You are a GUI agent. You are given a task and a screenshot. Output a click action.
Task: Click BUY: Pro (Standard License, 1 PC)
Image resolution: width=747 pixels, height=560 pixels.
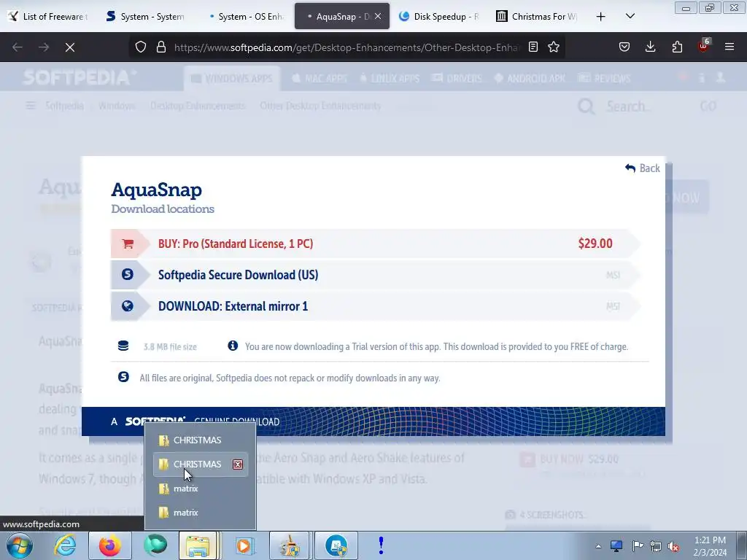pos(374,244)
